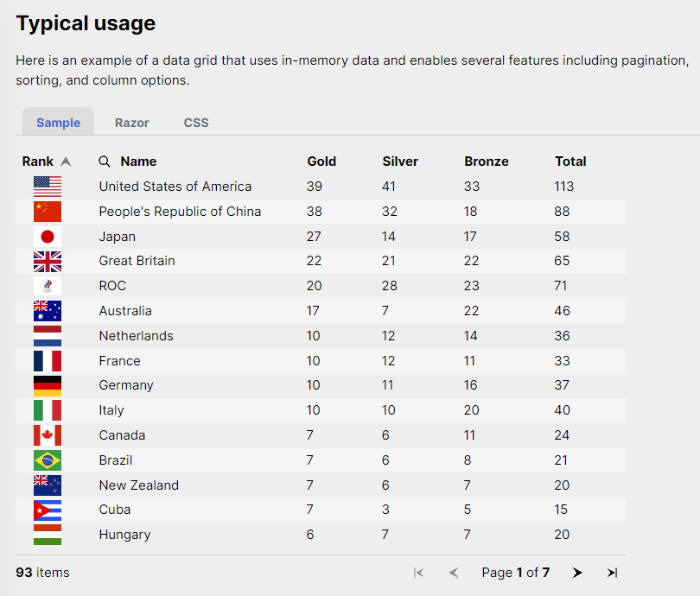Click the 'ROC' name cell

point(112,286)
